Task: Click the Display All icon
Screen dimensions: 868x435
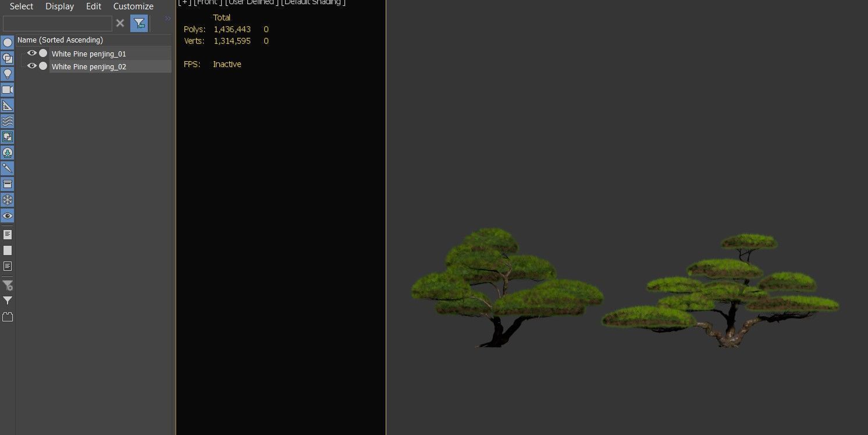Action: (x=8, y=235)
